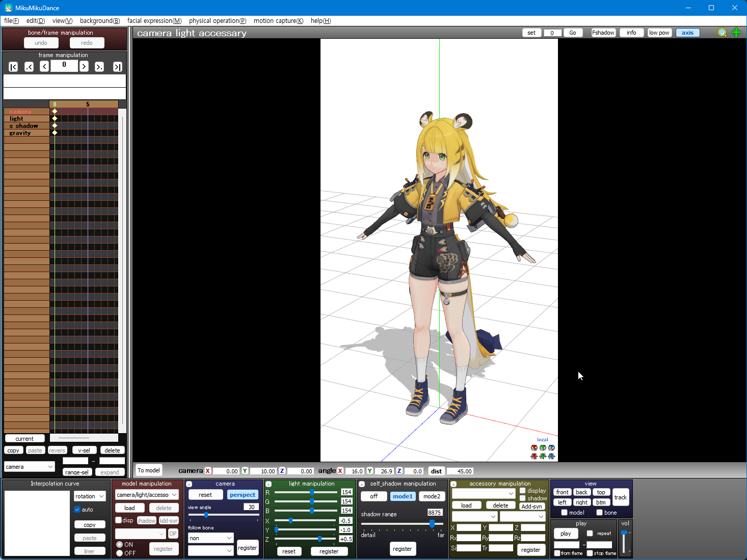Check the model checkbox in view panel
Viewport: 747px width, 560px height.
tap(564, 513)
